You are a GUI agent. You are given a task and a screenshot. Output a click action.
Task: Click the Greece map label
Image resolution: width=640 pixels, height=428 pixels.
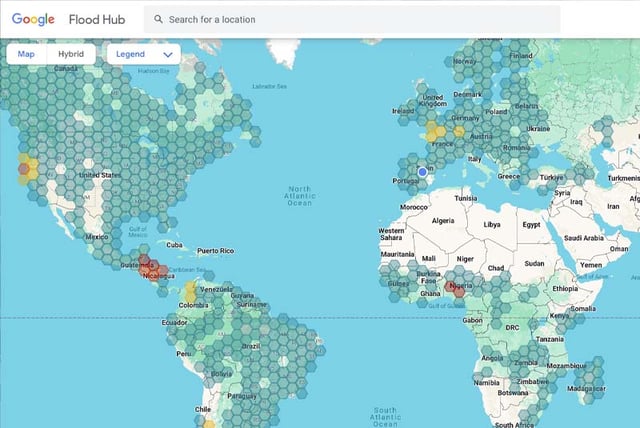pos(509,176)
